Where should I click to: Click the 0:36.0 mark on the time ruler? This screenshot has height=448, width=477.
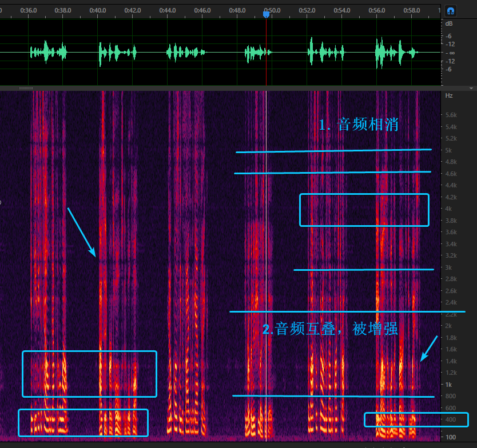coord(28,10)
